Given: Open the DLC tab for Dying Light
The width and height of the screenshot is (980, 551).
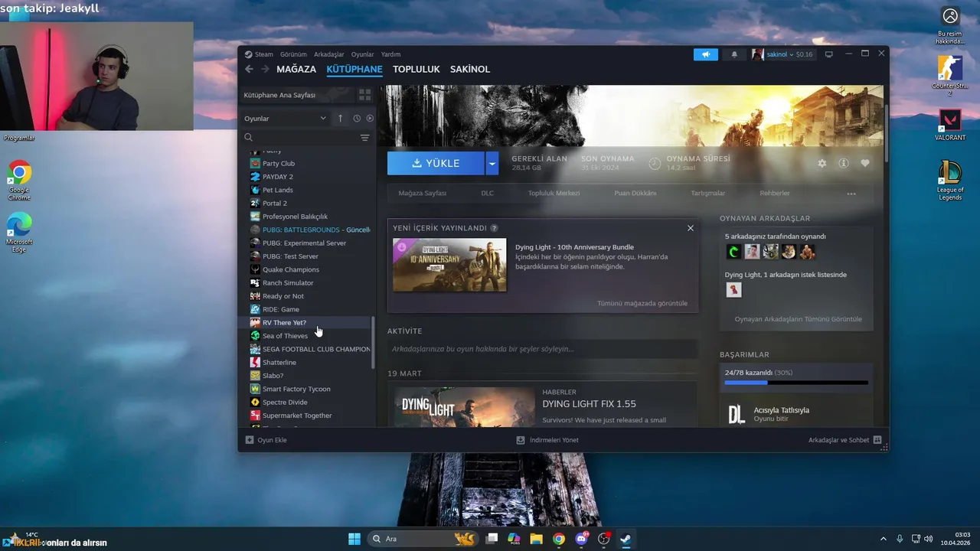Looking at the screenshot, I should pyautogui.click(x=487, y=194).
